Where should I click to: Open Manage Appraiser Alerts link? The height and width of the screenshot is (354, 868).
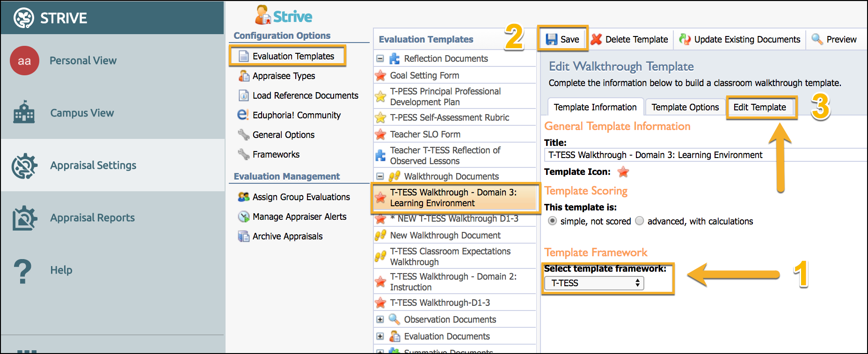[299, 217]
